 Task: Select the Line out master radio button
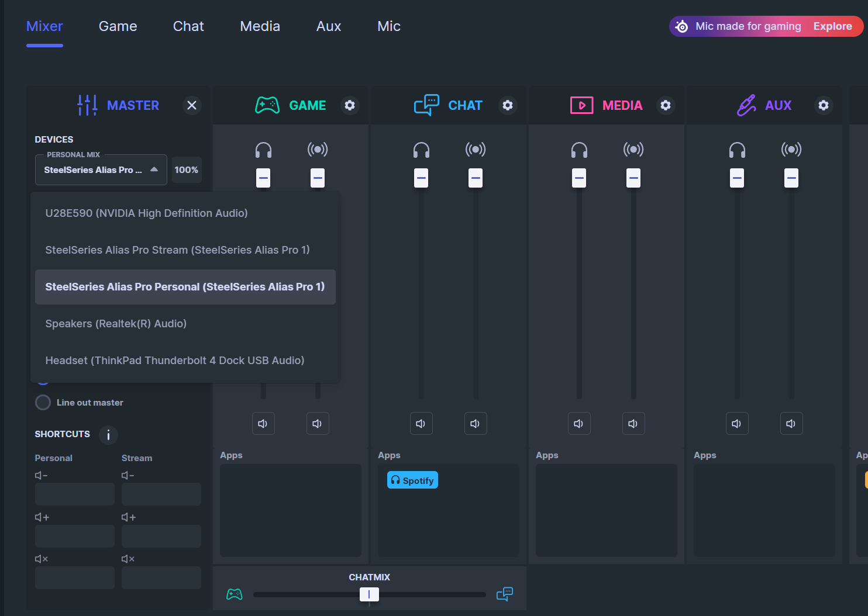point(43,403)
